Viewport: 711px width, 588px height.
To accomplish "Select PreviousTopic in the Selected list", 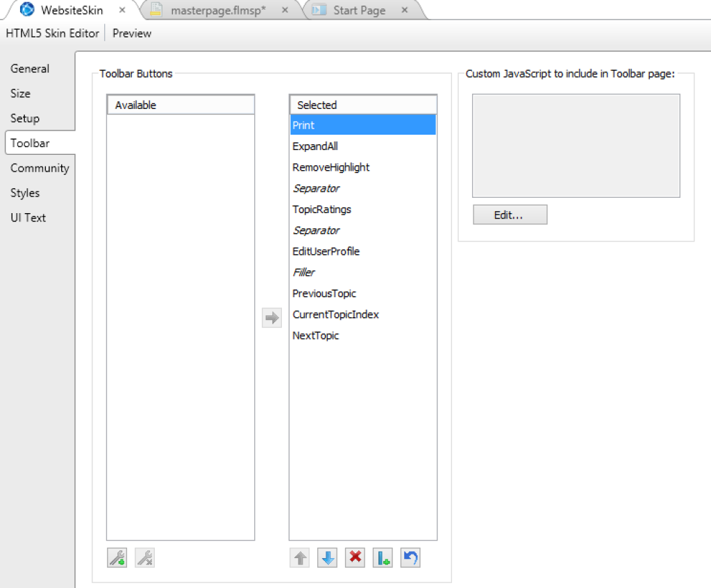I will coord(362,294).
